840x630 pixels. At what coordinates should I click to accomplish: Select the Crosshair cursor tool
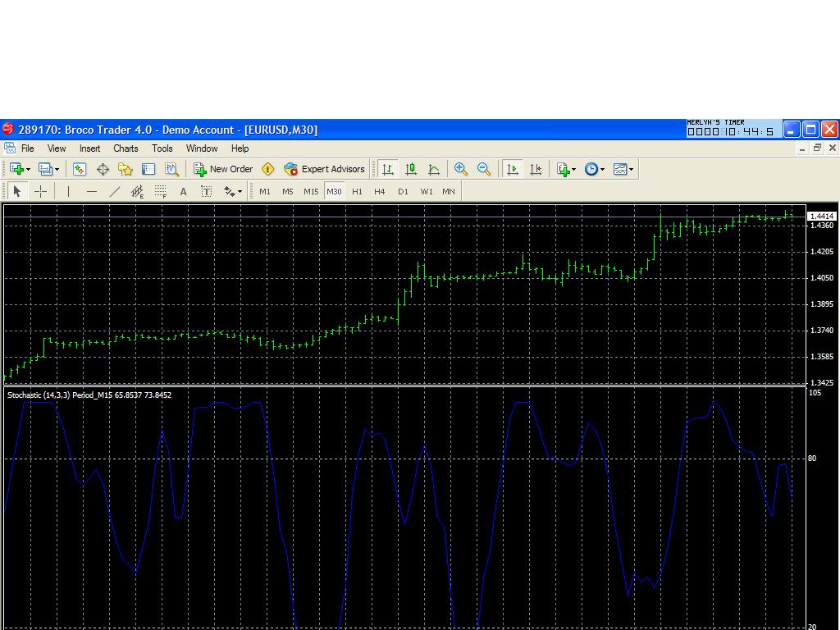coord(40,191)
